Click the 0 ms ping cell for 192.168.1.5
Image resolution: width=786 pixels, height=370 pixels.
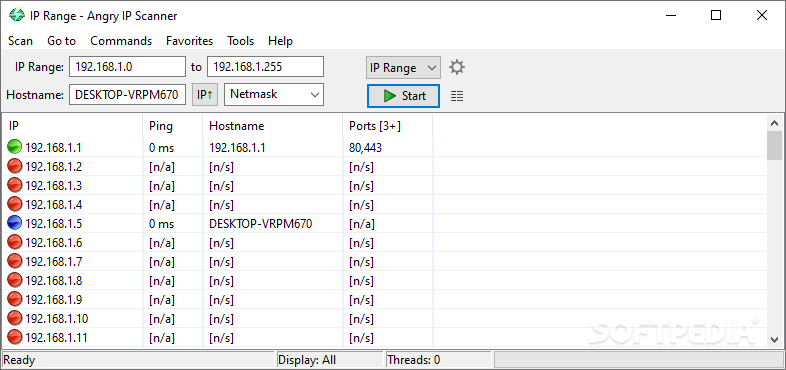[161, 224]
